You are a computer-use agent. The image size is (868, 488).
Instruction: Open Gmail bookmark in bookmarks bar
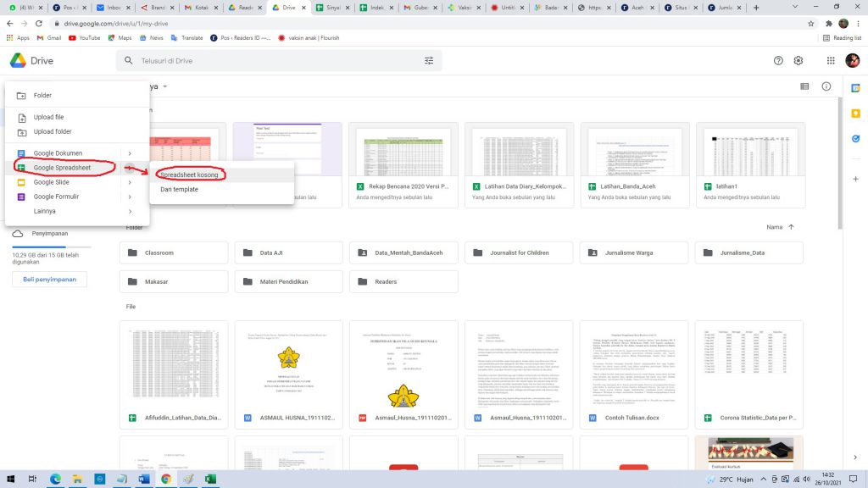coord(48,38)
